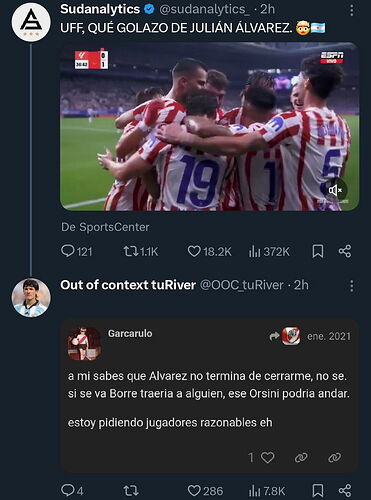Open the Sudanalytics profile avatar
The width and height of the screenshot is (371, 500).
point(31,22)
